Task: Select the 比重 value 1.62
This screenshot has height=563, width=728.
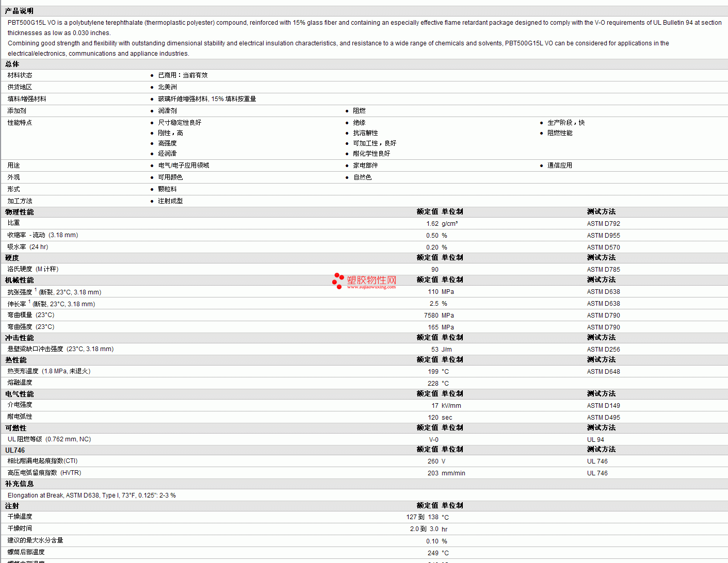Action: coord(432,224)
